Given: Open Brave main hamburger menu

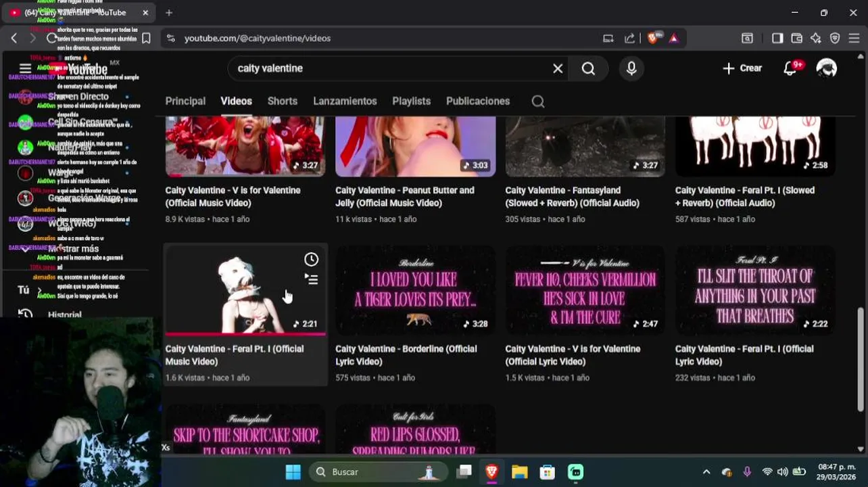Looking at the screenshot, I should (x=854, y=39).
